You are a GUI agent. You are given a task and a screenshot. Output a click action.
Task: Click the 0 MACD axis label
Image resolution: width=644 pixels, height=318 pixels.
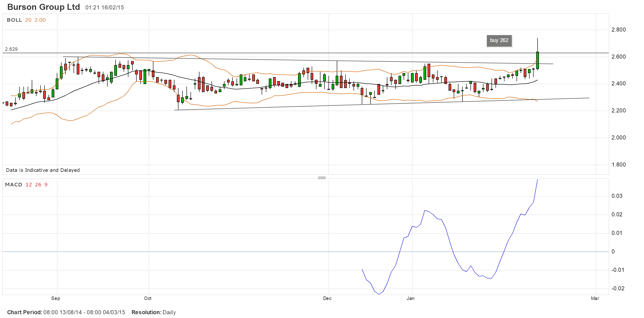point(613,252)
